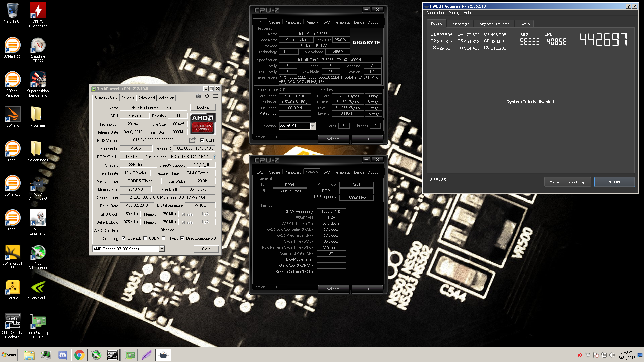The width and height of the screenshot is (644, 362).
Task: Click the total score 442697 in Aquamark3
Action: [603, 39]
